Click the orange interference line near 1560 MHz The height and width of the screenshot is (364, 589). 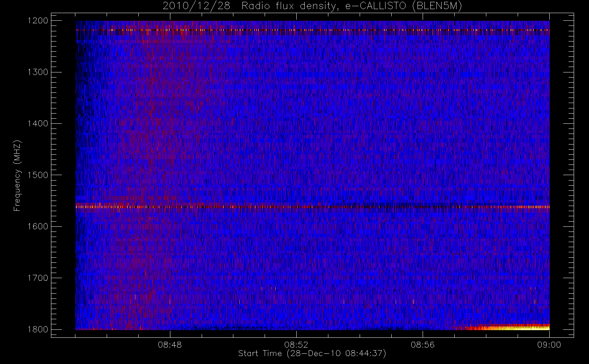tap(312, 207)
